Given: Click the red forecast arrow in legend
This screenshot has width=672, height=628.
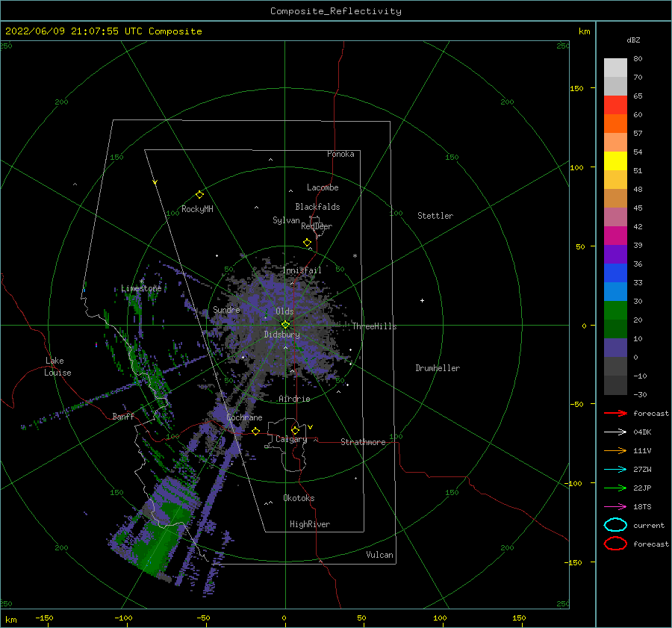Looking at the screenshot, I should 615,413.
